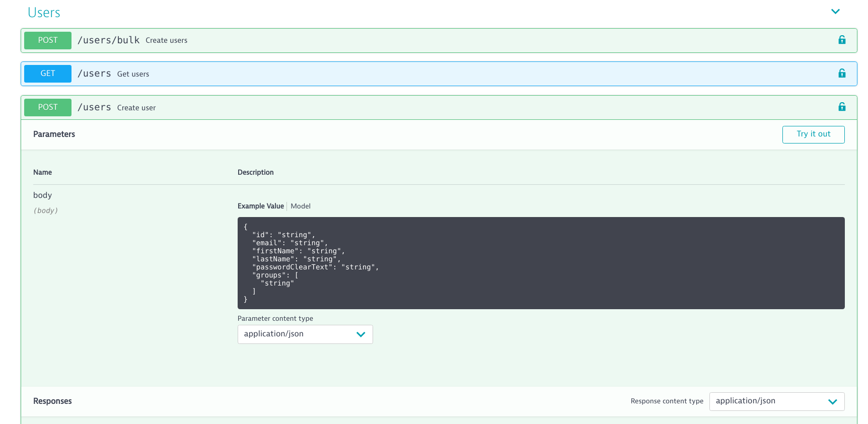The height and width of the screenshot is (424, 868).
Task: Select the Example Value tab
Action: tap(260, 206)
